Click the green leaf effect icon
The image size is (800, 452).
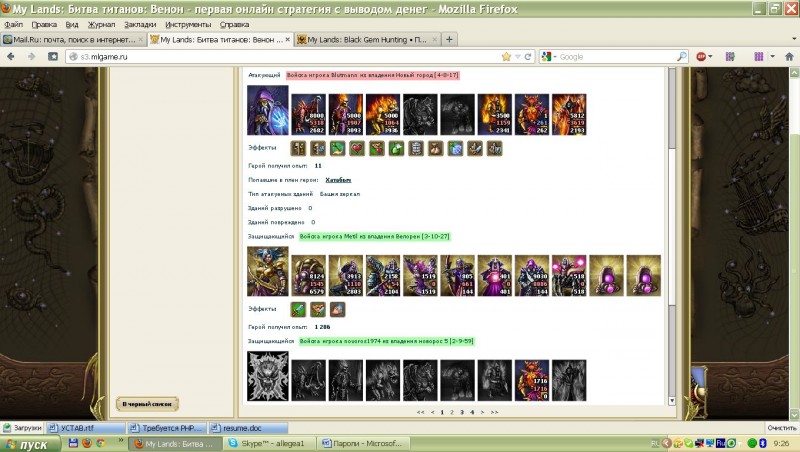pyautogui.click(x=338, y=148)
